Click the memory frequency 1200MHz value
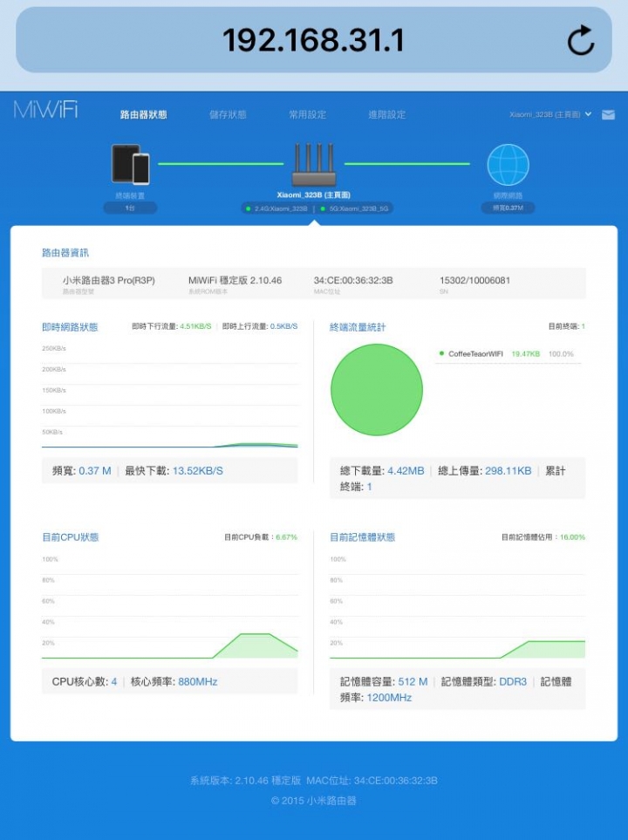 point(389,698)
